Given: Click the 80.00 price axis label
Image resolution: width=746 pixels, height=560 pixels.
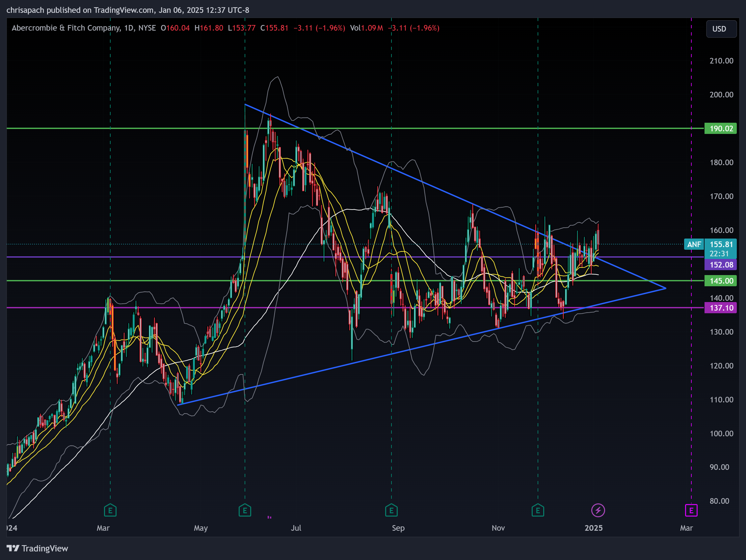Looking at the screenshot, I should pos(719,501).
